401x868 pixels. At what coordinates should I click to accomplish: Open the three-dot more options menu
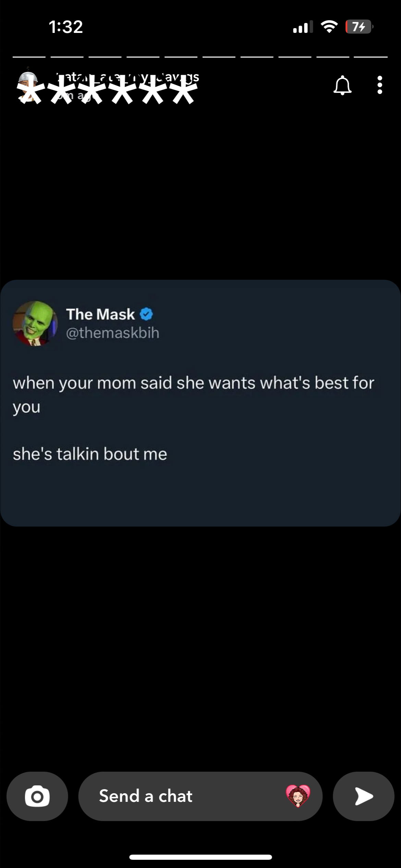click(379, 85)
